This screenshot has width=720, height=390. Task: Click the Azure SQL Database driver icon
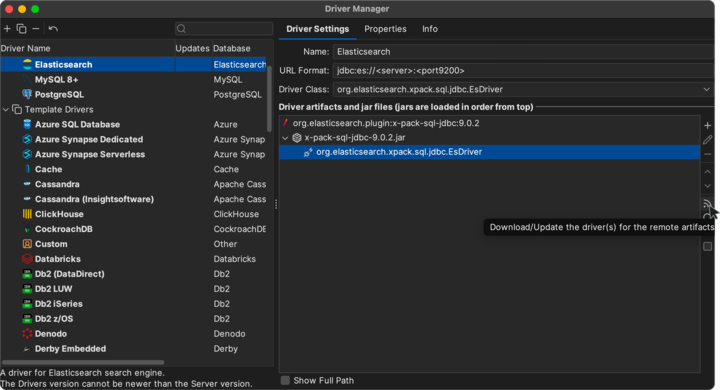click(x=27, y=124)
